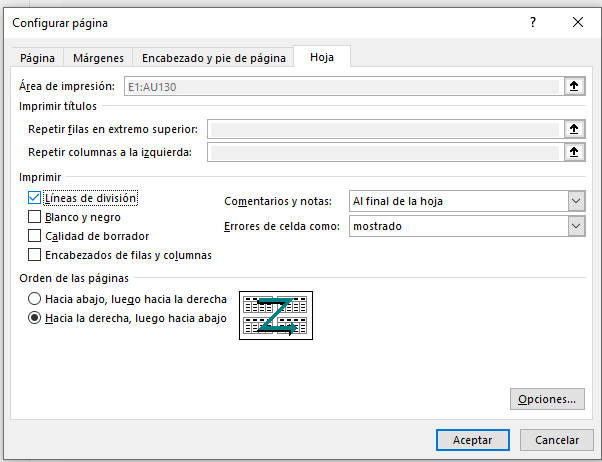This screenshot has height=462, width=602.
Task: Click the page order preview image
Action: pos(276,315)
